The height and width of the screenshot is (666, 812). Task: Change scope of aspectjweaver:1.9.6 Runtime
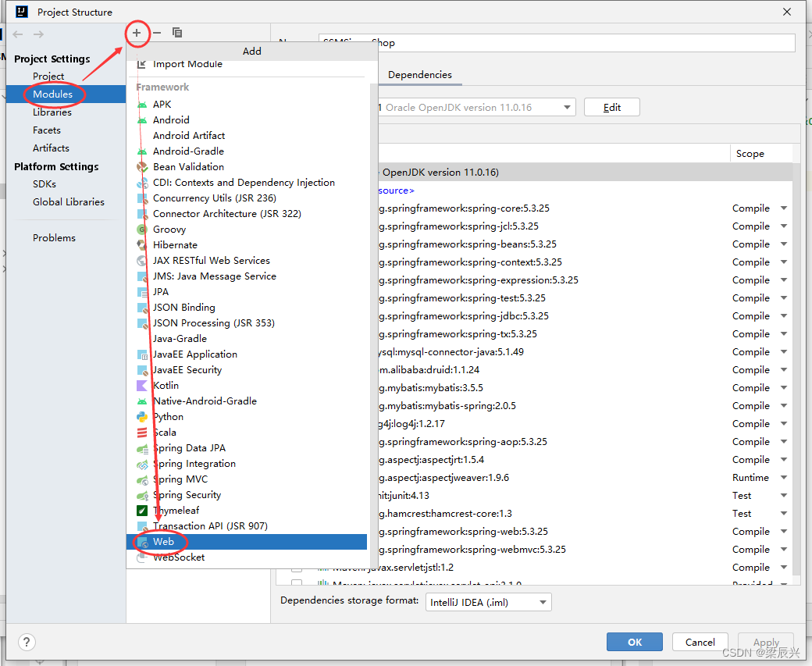pyautogui.click(x=784, y=478)
